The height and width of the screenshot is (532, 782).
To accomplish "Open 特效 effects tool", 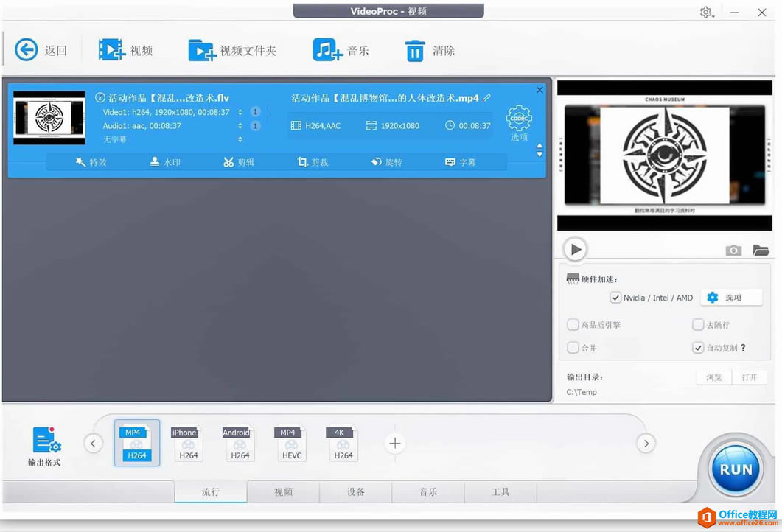I will [x=91, y=162].
